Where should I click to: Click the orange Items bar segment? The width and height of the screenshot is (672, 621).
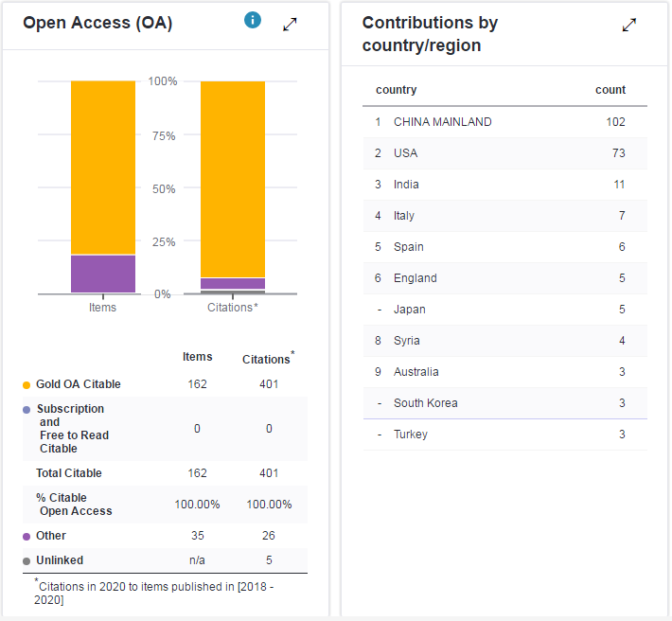point(103,167)
